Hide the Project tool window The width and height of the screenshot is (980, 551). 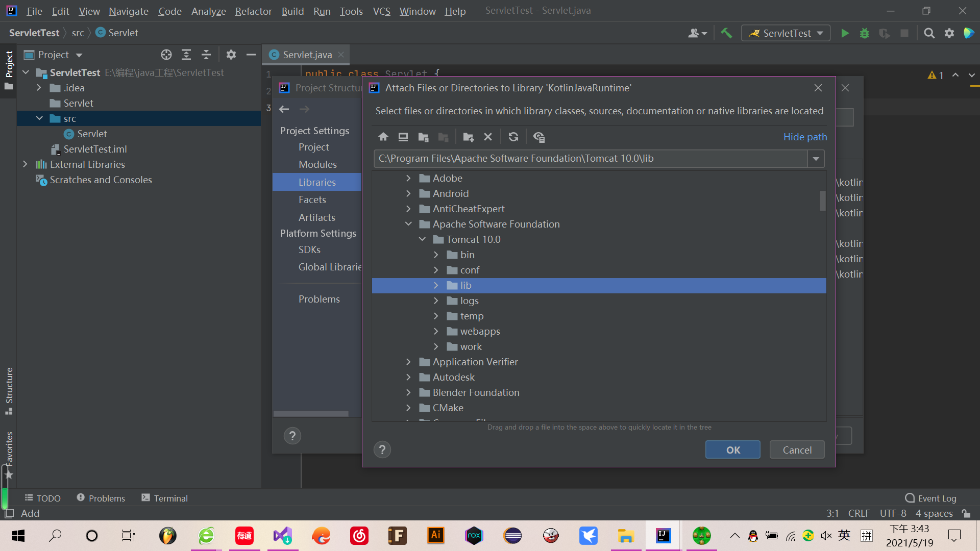point(250,55)
